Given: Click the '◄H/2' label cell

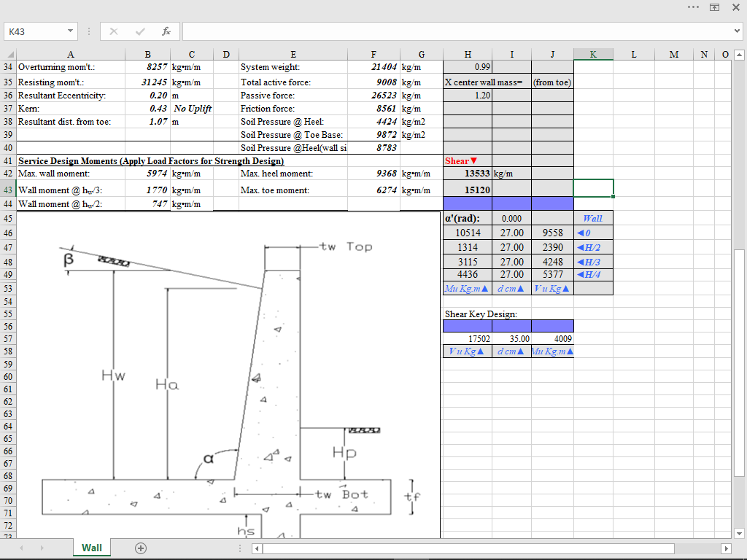Looking at the screenshot, I should click(593, 248).
